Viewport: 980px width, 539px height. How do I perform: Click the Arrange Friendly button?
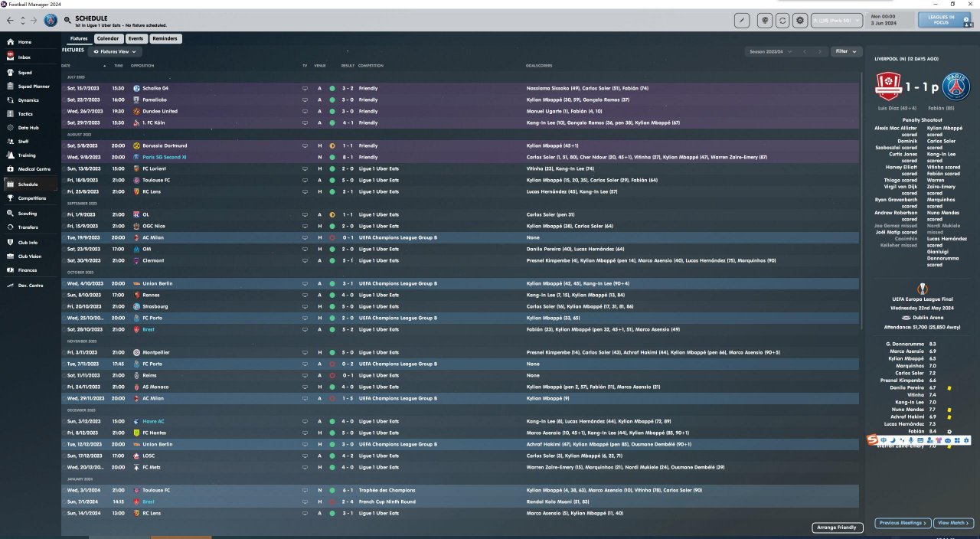pos(836,528)
